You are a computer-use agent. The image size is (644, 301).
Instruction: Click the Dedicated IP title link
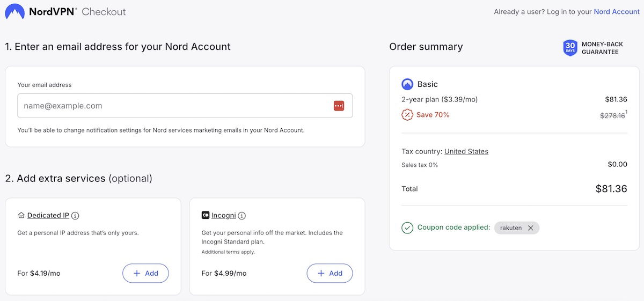coord(48,215)
